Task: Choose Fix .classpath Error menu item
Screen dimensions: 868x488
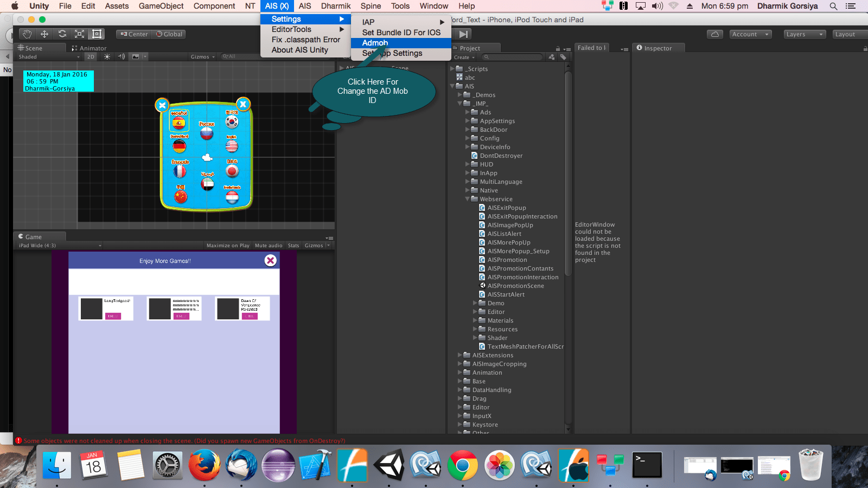Action: click(304, 40)
